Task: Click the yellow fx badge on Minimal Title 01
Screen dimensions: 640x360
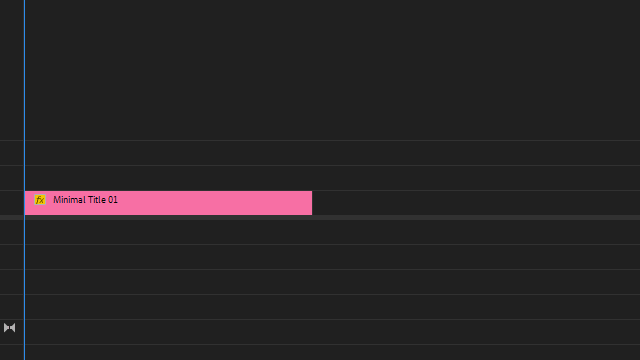Action: [40, 200]
